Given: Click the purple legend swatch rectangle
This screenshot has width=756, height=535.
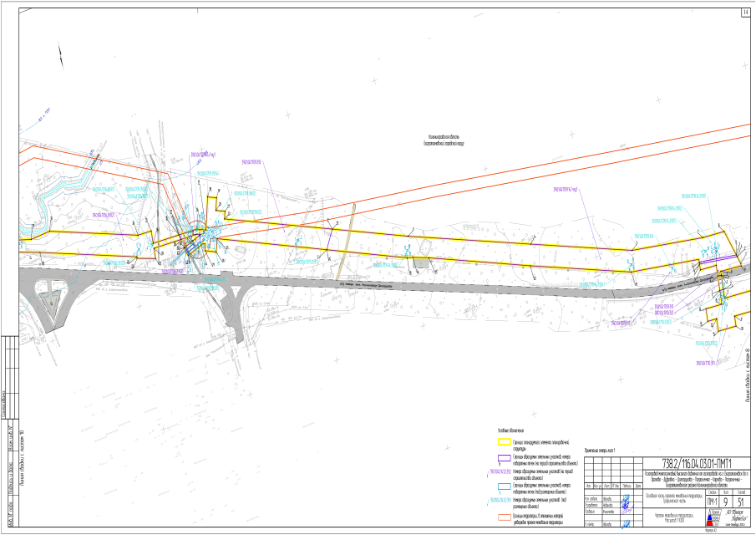Looking at the screenshot, I should pyautogui.click(x=505, y=460).
